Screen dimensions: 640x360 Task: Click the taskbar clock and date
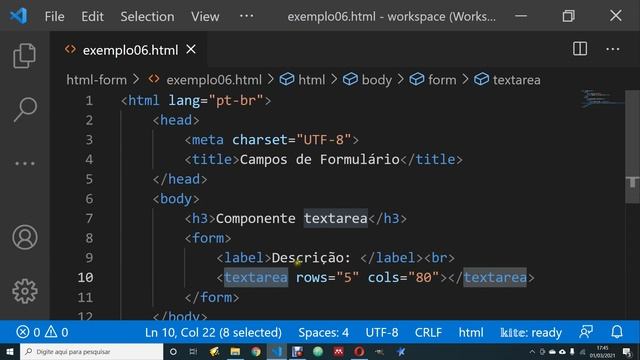[x=602, y=351]
